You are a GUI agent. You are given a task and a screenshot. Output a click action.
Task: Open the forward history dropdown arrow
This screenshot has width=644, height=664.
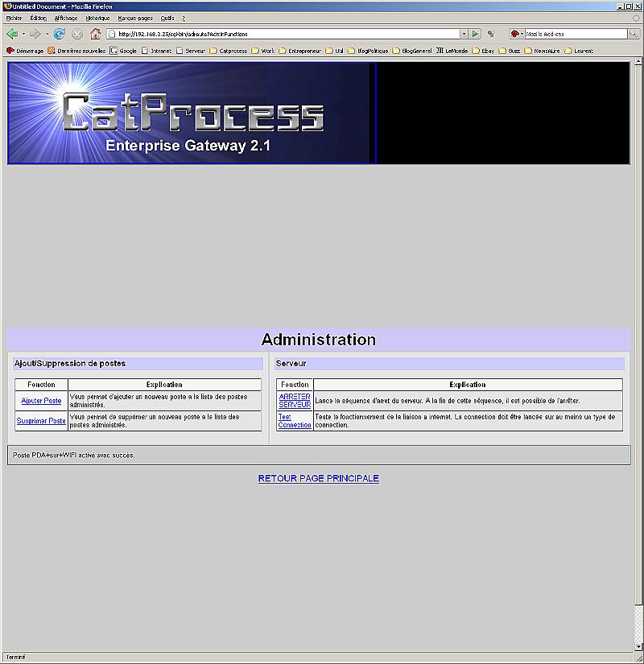pyautogui.click(x=47, y=34)
